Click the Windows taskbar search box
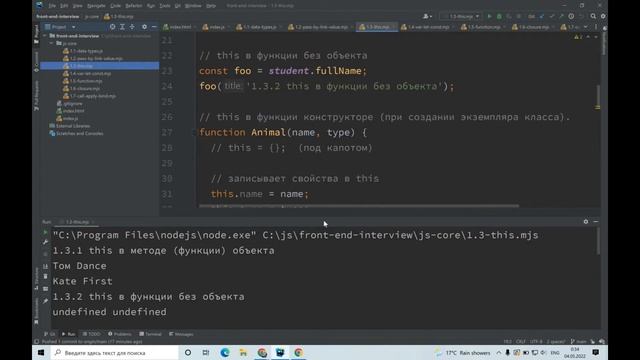This screenshot has height=360, width=640. [x=115, y=353]
